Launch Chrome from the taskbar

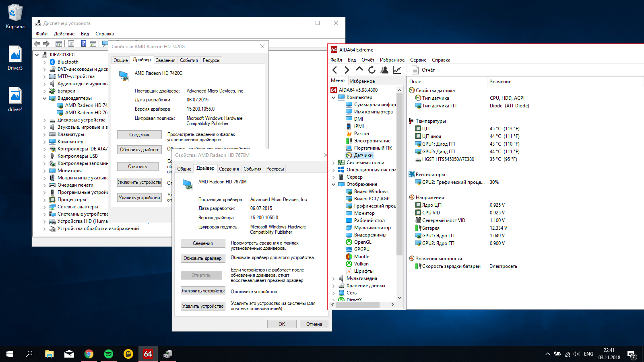(x=89, y=354)
